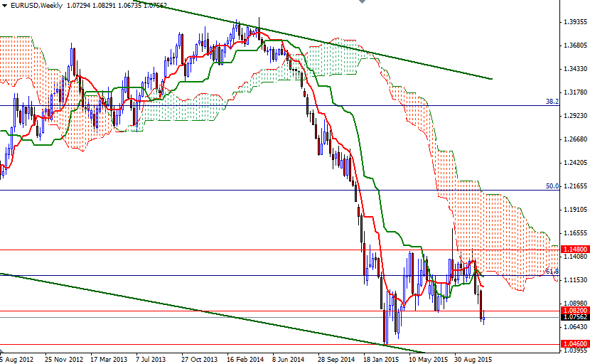Click the dropdown triangle beside EURUSD,Weekly

(x=4, y=6)
